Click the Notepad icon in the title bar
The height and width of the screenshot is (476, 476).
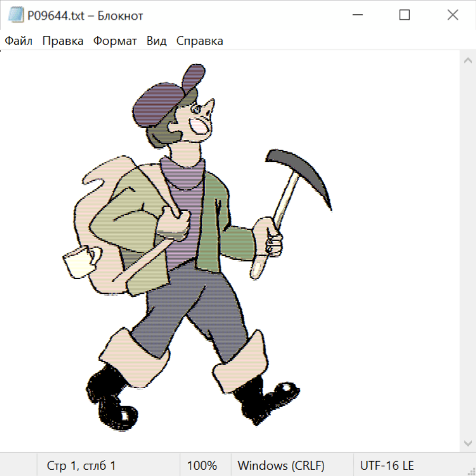tap(15, 15)
